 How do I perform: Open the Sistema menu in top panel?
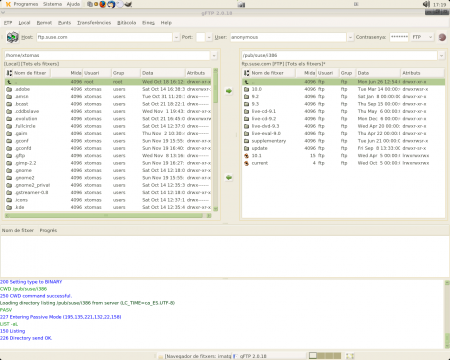pyautogui.click(x=52, y=4)
